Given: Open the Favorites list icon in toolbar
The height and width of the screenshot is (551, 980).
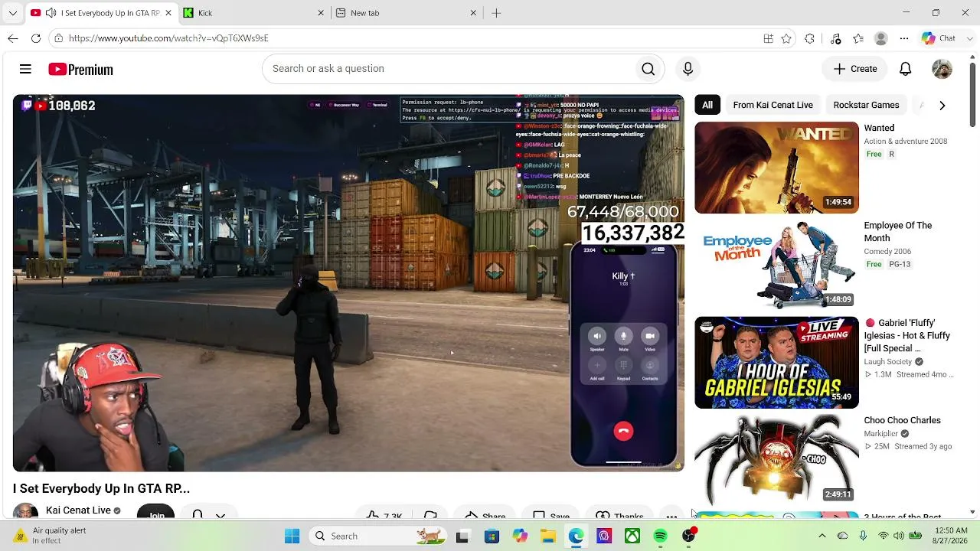Looking at the screenshot, I should click(858, 38).
